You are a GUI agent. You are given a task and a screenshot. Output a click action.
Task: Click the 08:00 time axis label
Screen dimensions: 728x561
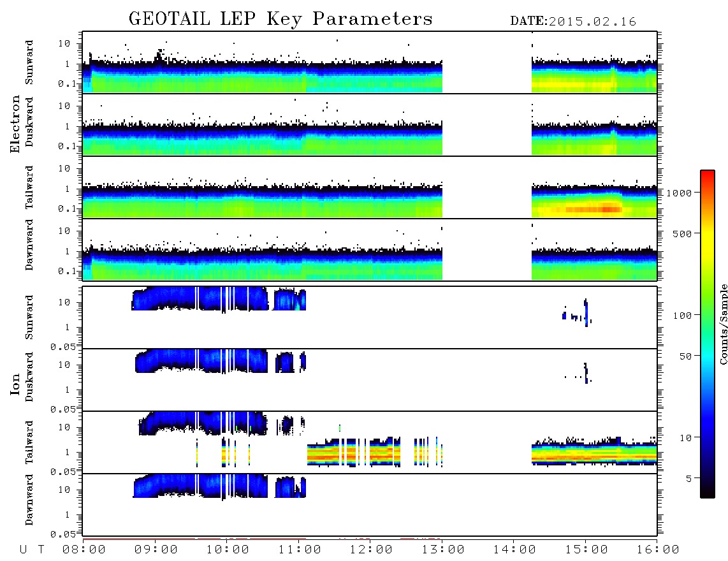[x=84, y=550]
